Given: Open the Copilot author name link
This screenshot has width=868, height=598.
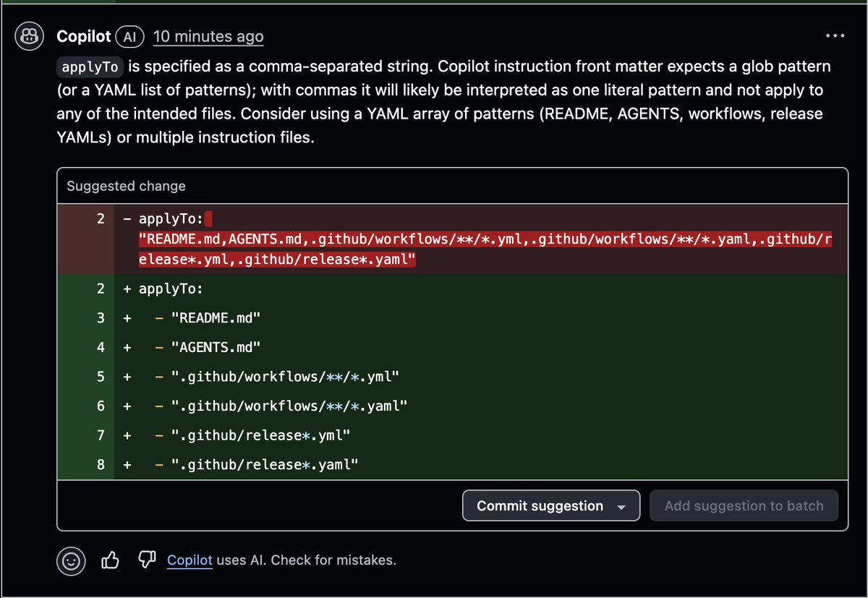Looking at the screenshot, I should point(84,36).
